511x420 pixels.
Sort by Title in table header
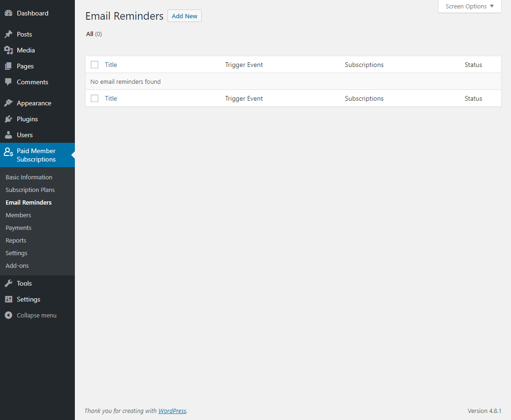111,65
